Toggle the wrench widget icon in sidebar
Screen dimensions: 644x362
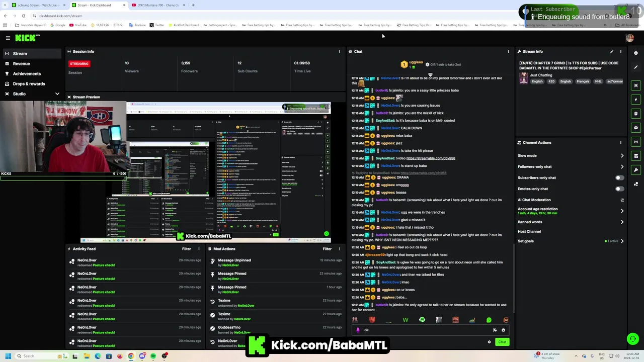click(x=636, y=170)
